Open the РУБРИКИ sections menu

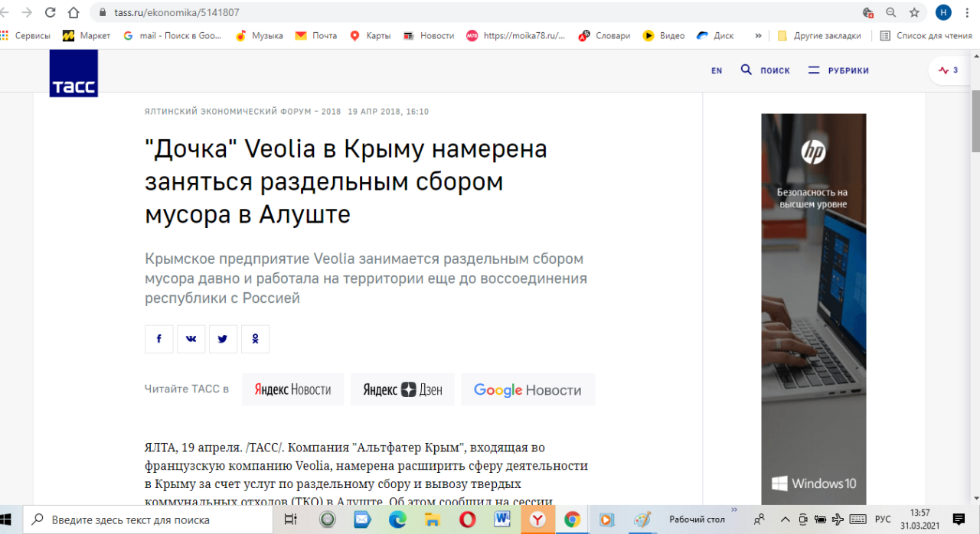coord(838,70)
